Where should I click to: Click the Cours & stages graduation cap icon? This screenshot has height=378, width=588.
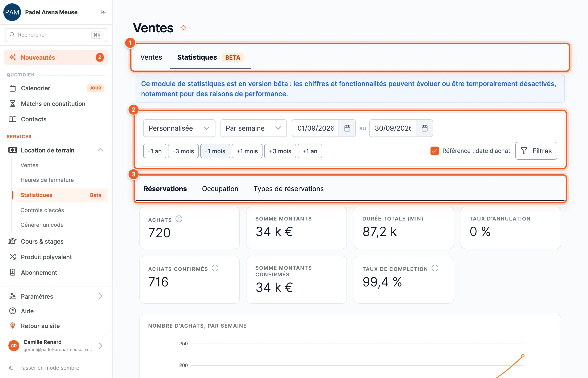click(x=13, y=241)
